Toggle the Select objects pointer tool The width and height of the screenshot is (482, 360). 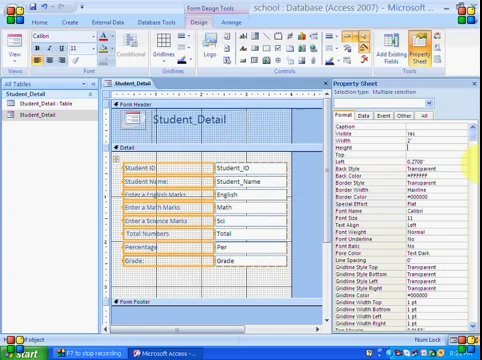coord(364,36)
